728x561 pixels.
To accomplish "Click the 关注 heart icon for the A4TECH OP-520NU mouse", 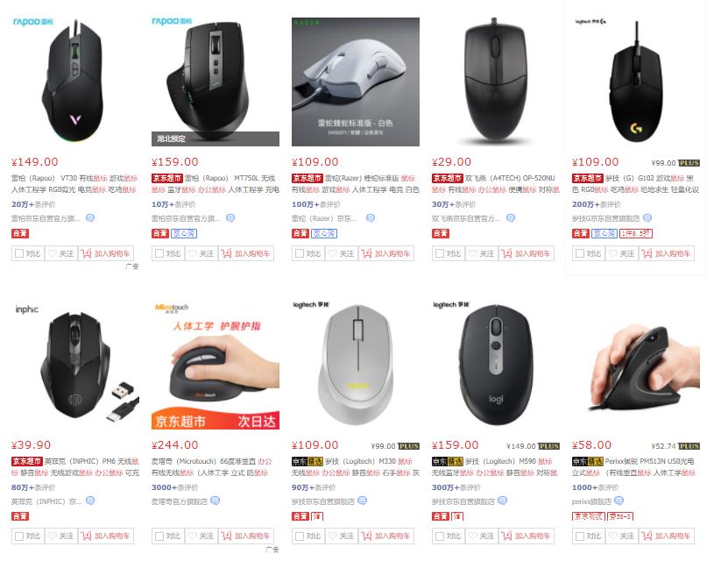I will pos(473,253).
